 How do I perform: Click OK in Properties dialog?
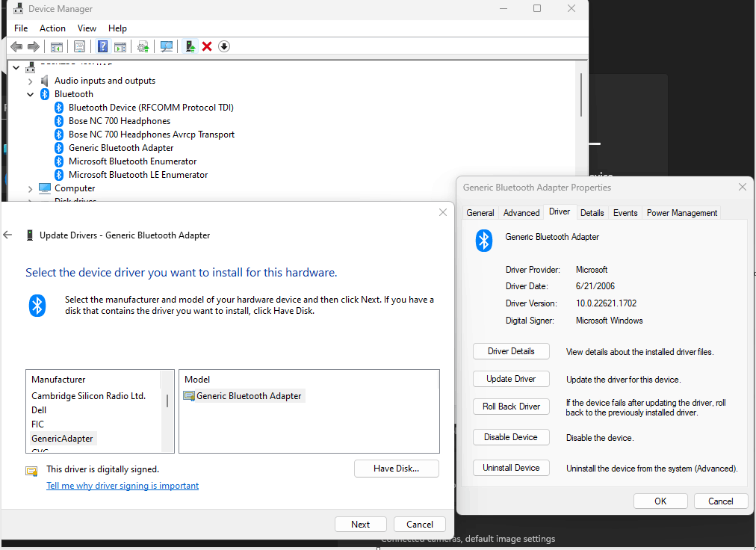pos(660,501)
